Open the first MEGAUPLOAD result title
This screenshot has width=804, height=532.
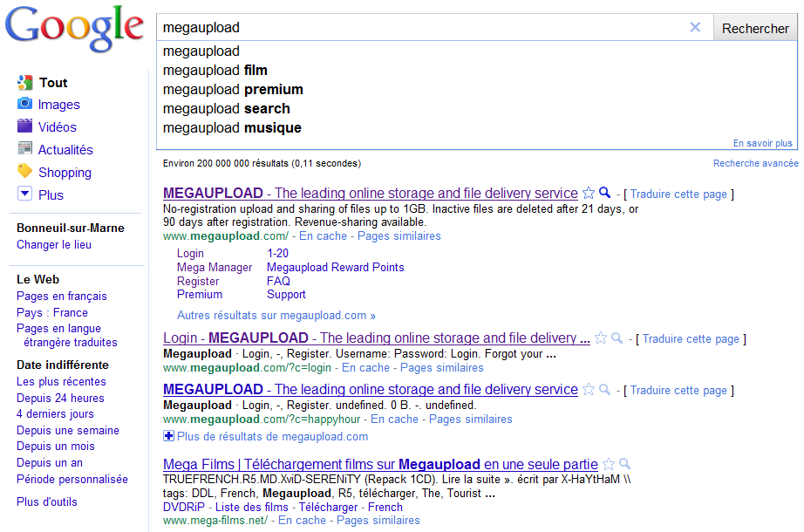click(x=371, y=193)
